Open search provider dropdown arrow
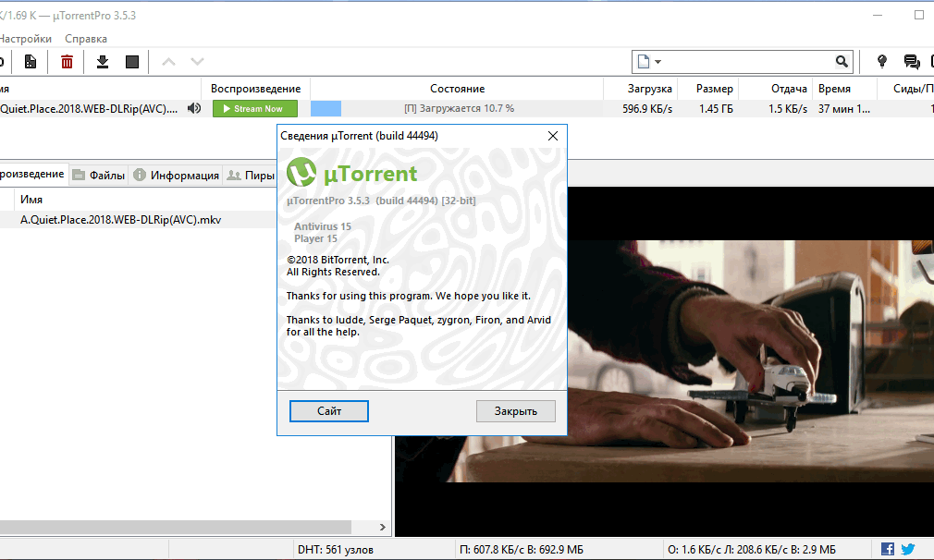 pos(657,61)
